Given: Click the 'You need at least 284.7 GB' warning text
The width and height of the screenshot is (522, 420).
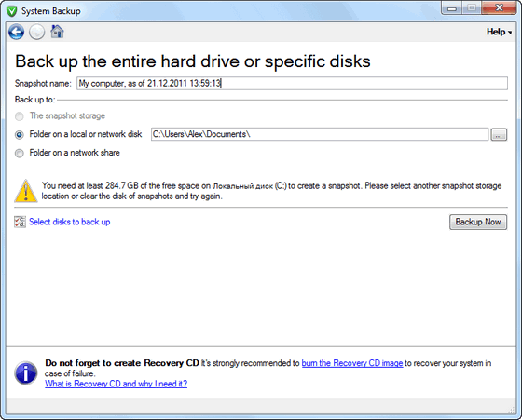Looking at the screenshot, I should click(x=271, y=191).
